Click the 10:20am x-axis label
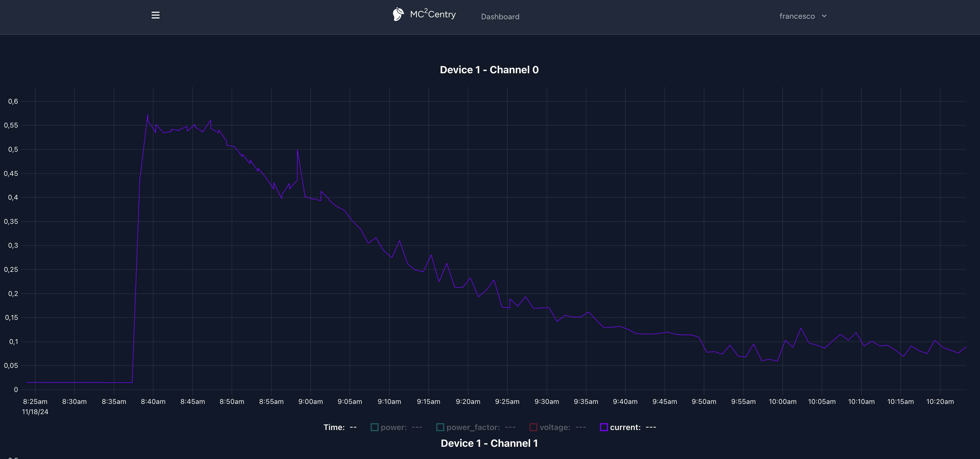Viewport: 980px width, 459px height. [940, 402]
